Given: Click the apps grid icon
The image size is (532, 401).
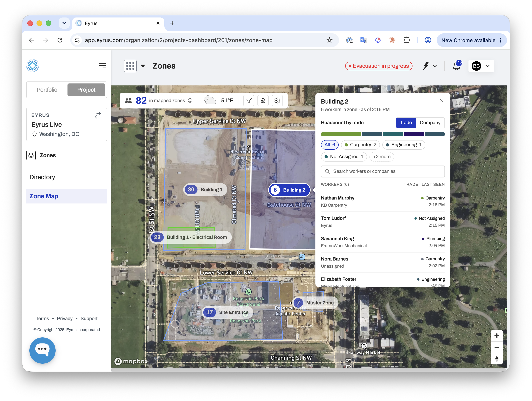Looking at the screenshot, I should coord(130,66).
